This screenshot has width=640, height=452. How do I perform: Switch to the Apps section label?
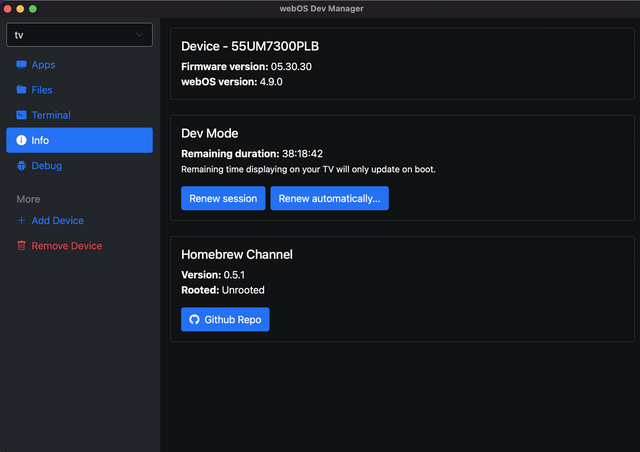tap(43, 65)
